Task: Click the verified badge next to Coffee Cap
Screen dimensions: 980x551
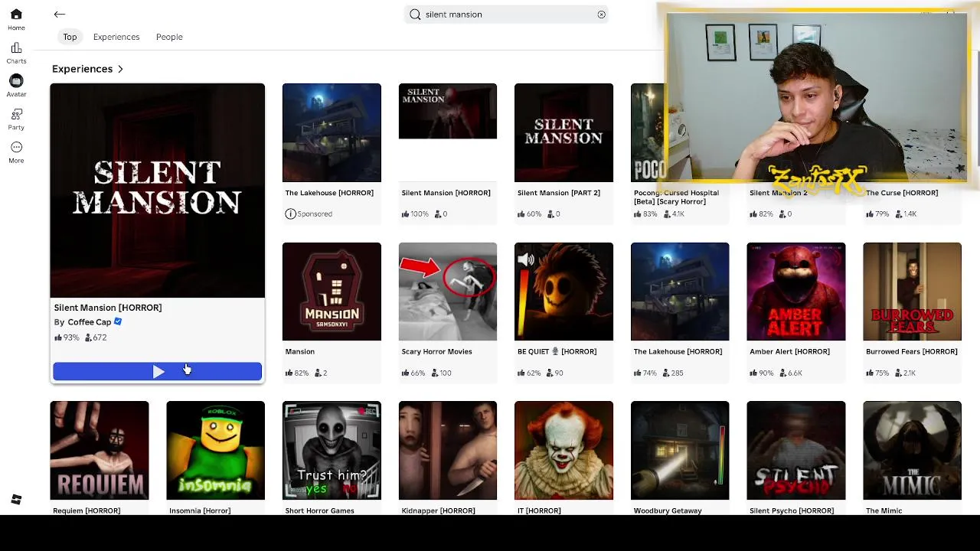Action: pos(118,321)
